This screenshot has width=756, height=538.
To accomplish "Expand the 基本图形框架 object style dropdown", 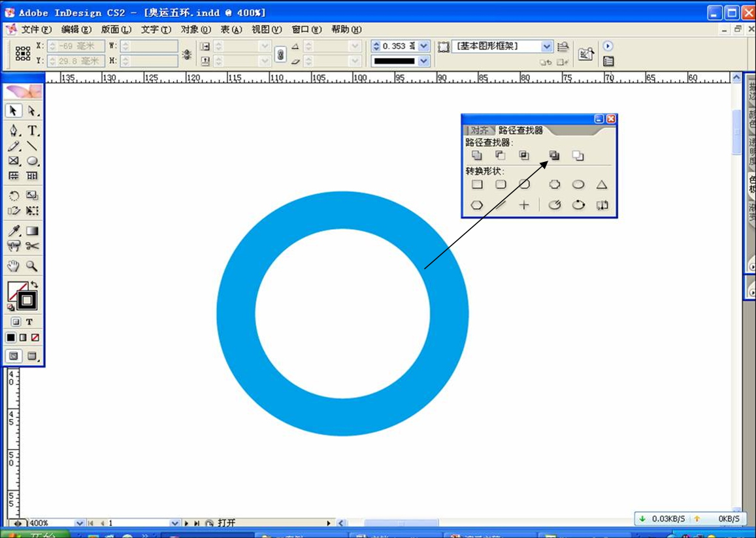I will click(x=547, y=46).
